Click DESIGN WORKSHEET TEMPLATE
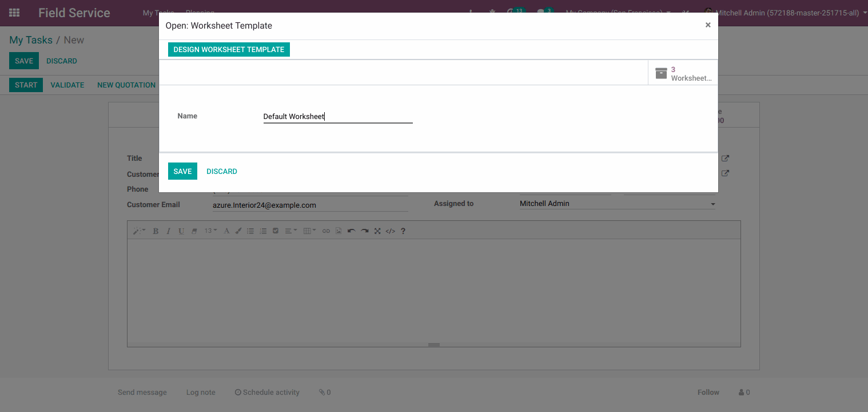868x412 pixels. (229, 49)
